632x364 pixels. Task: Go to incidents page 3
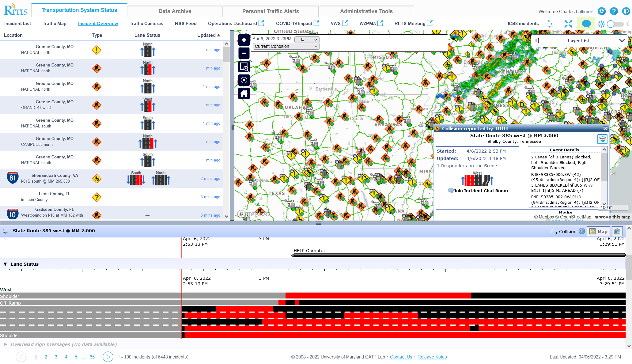pyautogui.click(x=56, y=357)
